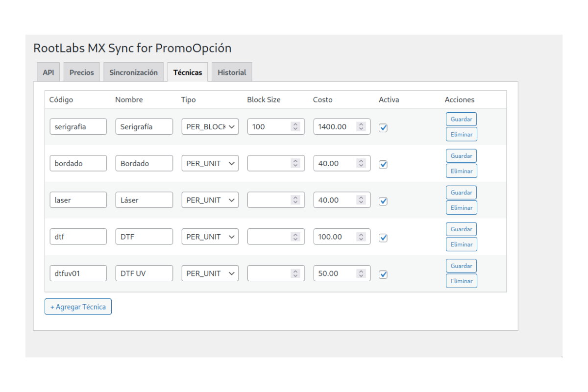Click the Código field for dtf

coord(78,237)
